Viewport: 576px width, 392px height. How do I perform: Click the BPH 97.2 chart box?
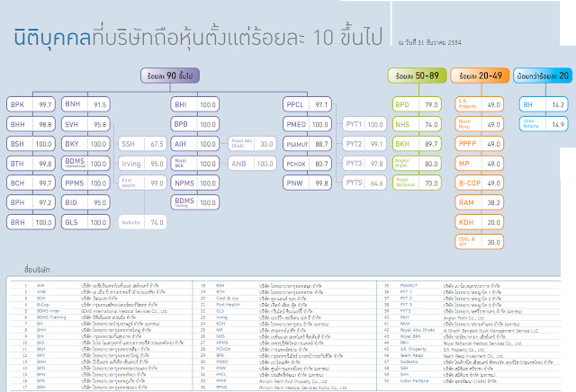click(31, 202)
